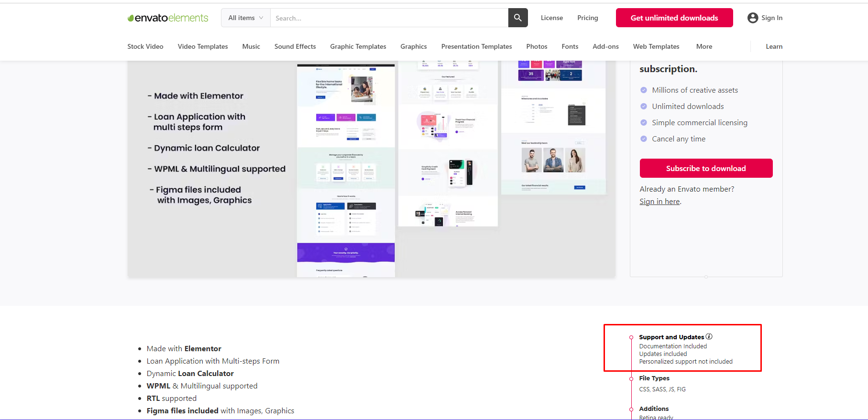The height and width of the screenshot is (420, 868).
Task: Go to Video Templates category
Action: [x=203, y=46]
